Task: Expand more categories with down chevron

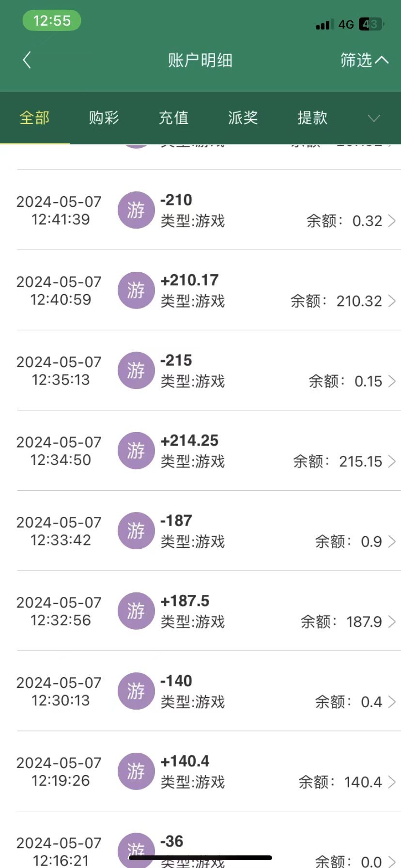Action: coord(374,118)
